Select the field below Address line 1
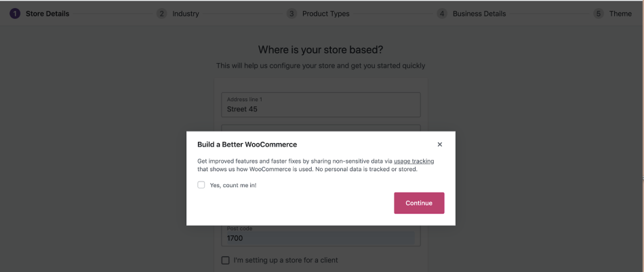 click(321, 128)
